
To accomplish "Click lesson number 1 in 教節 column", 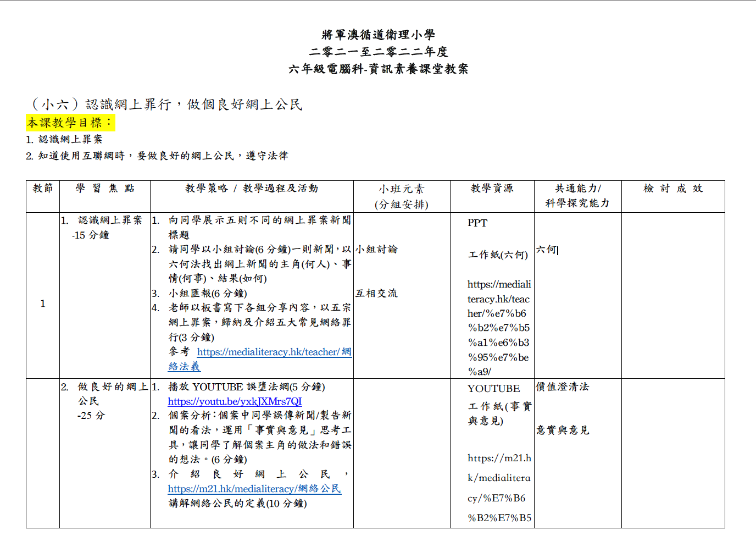I will pos(43,304).
